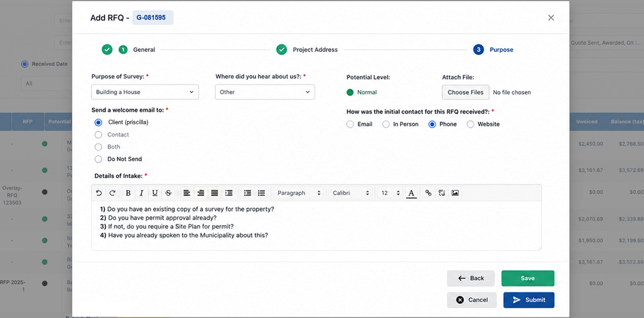The width and height of the screenshot is (644, 318).
Task: Pick the Do Not Send option
Action: click(98, 159)
